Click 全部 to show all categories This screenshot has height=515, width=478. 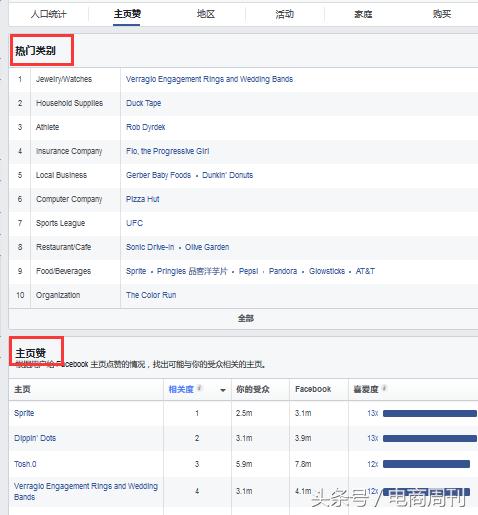point(246,319)
